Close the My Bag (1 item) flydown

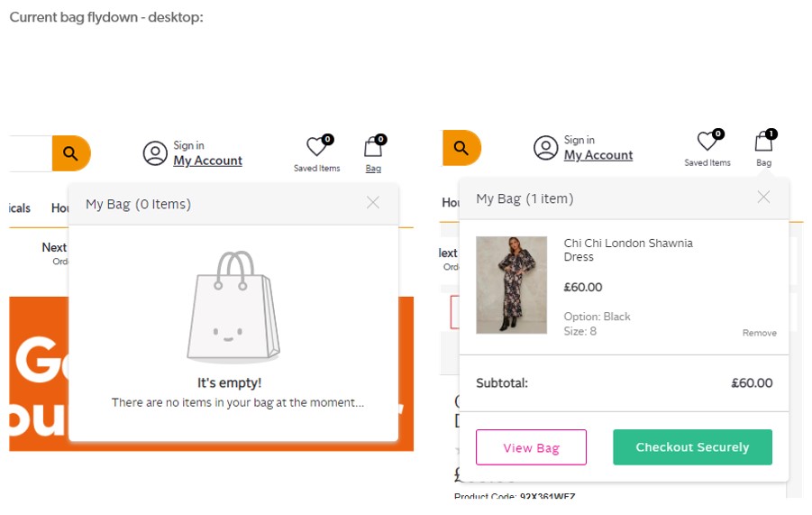pos(763,198)
